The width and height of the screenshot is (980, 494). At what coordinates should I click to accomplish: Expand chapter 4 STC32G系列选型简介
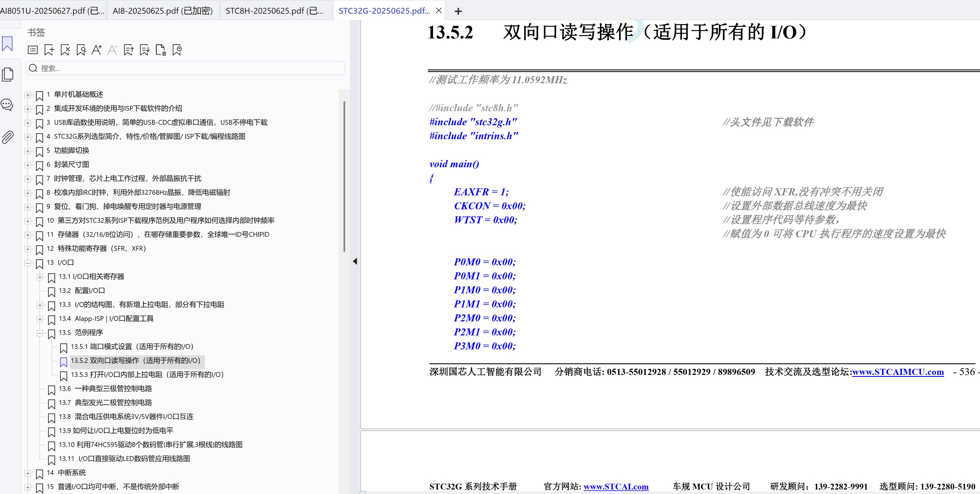coord(28,137)
